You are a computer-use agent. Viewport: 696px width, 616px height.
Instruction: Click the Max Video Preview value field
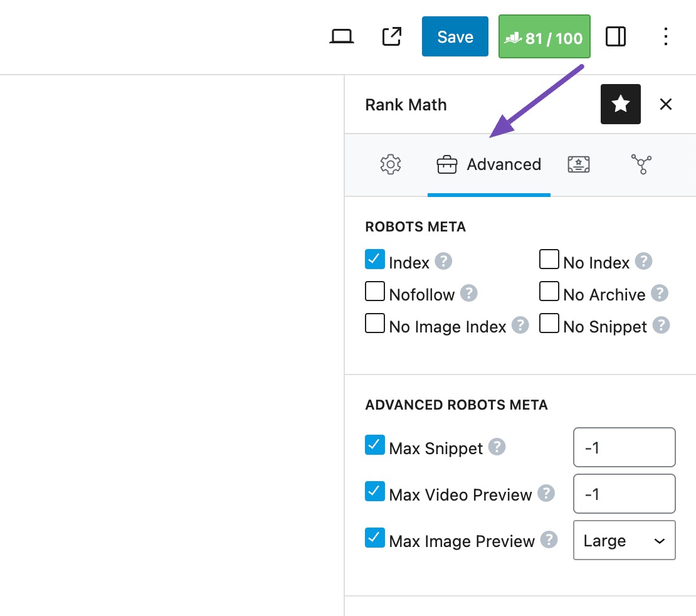pos(624,494)
